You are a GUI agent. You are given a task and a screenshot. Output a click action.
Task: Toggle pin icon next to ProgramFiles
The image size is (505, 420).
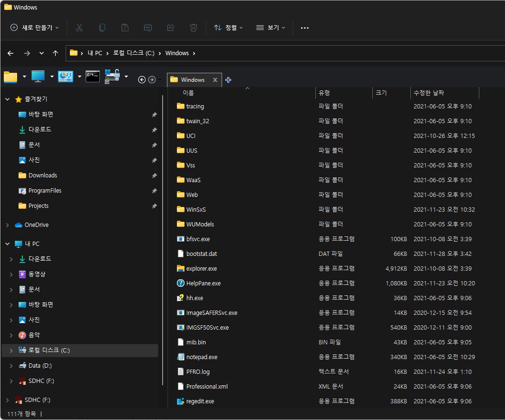(154, 191)
